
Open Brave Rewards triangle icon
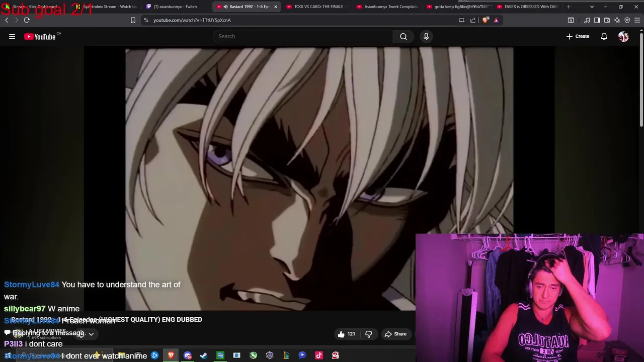pyautogui.click(x=496, y=20)
